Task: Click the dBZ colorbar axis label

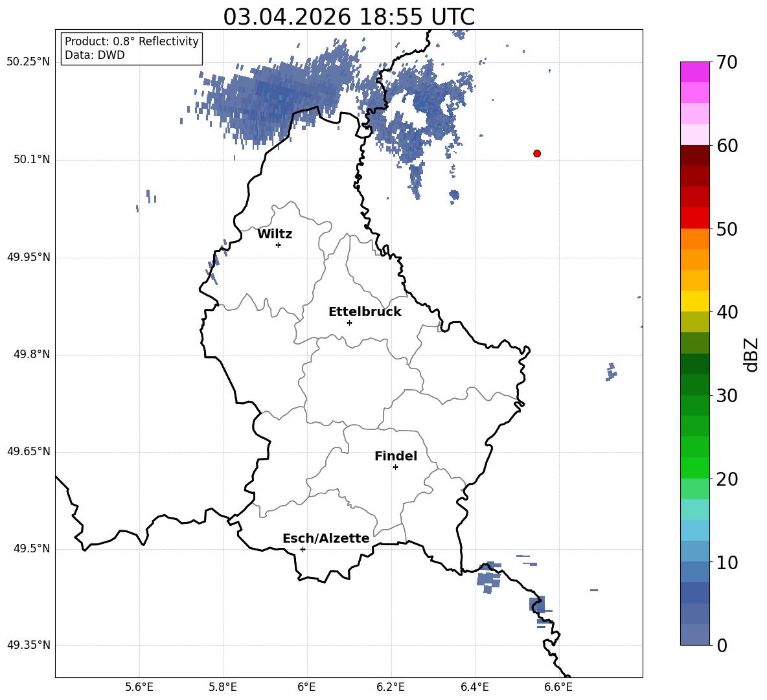Action: click(x=752, y=354)
